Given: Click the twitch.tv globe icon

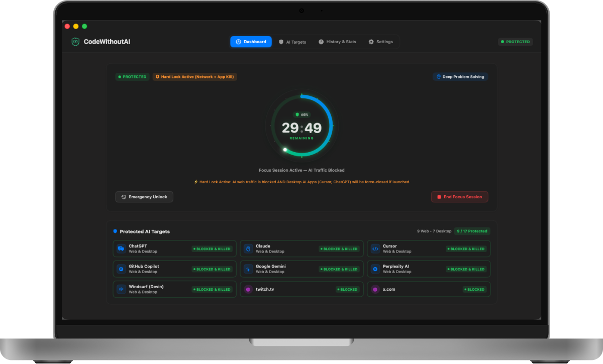Looking at the screenshot, I should pyautogui.click(x=248, y=289).
